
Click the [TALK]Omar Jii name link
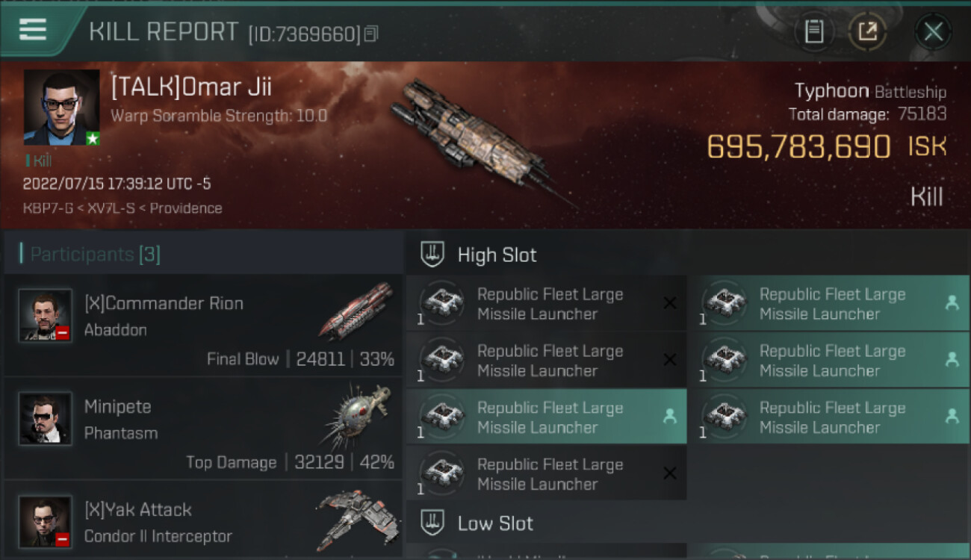(x=191, y=87)
